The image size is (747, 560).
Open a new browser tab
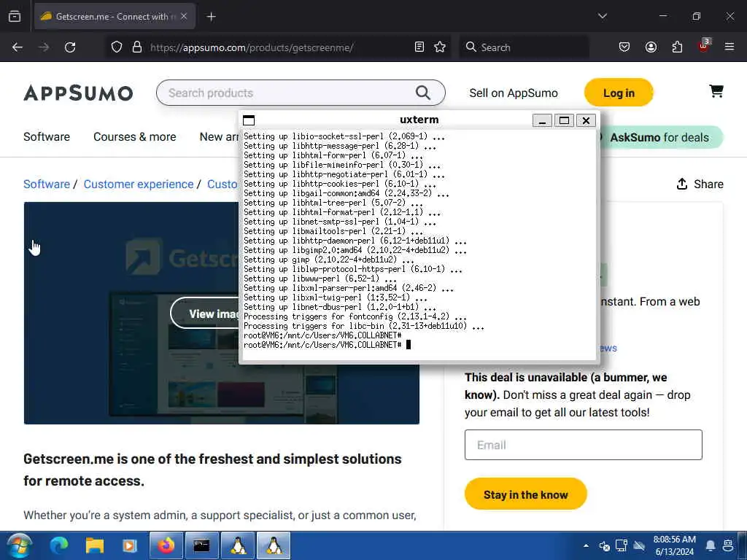212,17
